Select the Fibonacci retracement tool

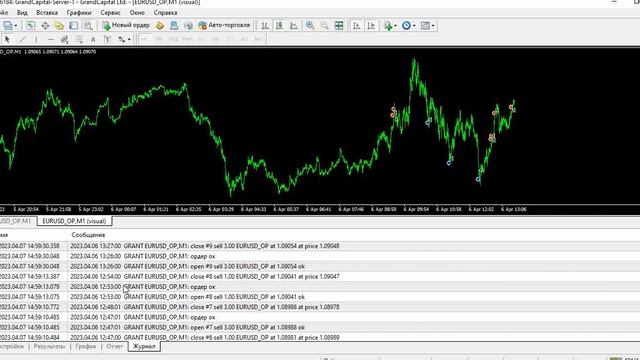[x=79, y=39]
